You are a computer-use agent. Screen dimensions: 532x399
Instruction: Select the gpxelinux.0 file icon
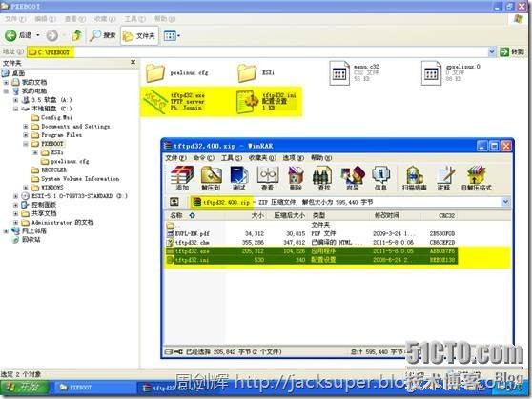point(431,72)
